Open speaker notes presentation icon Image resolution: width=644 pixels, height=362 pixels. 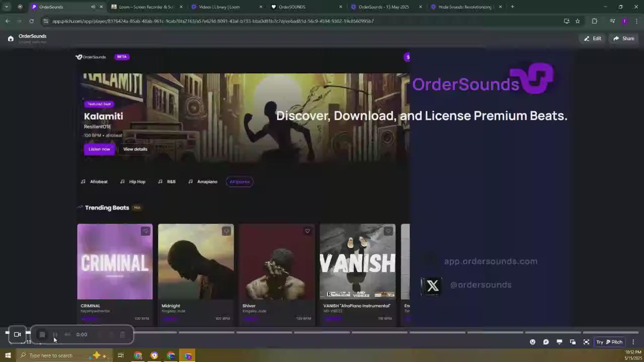(559, 342)
